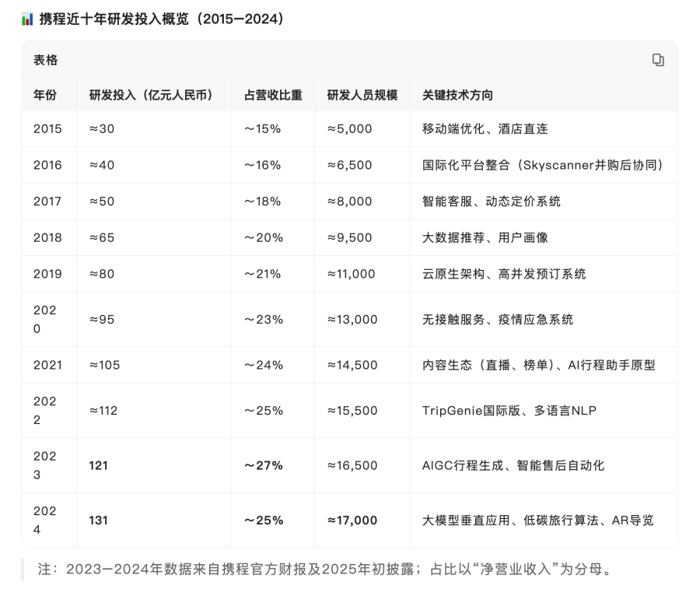
Task: Click the 2015 year cell
Action: 47,129
